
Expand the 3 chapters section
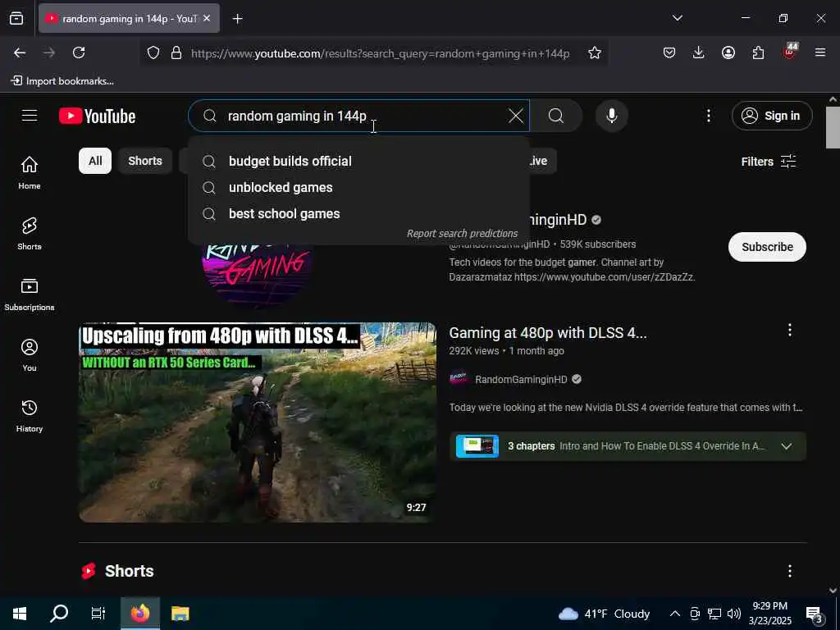pos(786,446)
